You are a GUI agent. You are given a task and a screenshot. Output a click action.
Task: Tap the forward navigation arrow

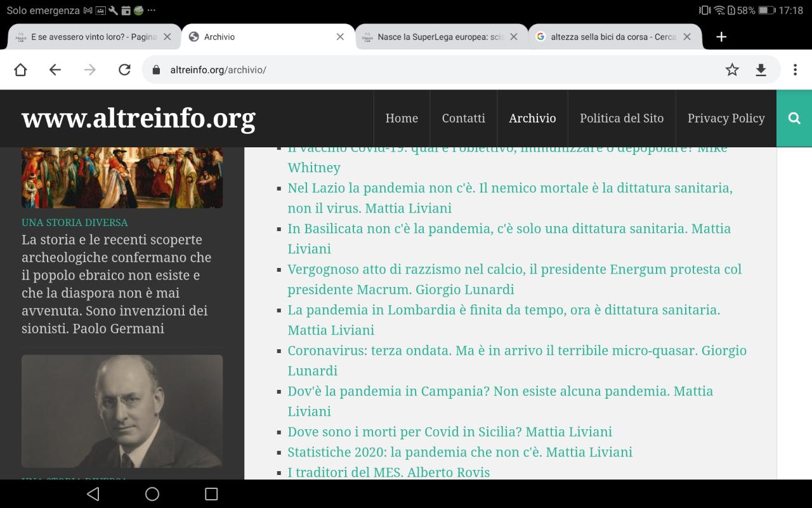pos(90,70)
